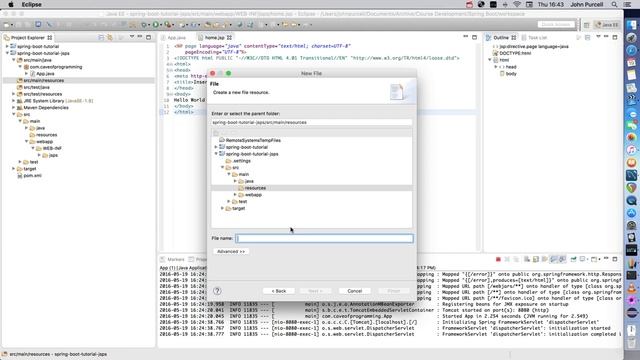Image resolution: width=640 pixels, height=360 pixels.
Task: Maximize the Project Explorer view
Action: coord(149,37)
